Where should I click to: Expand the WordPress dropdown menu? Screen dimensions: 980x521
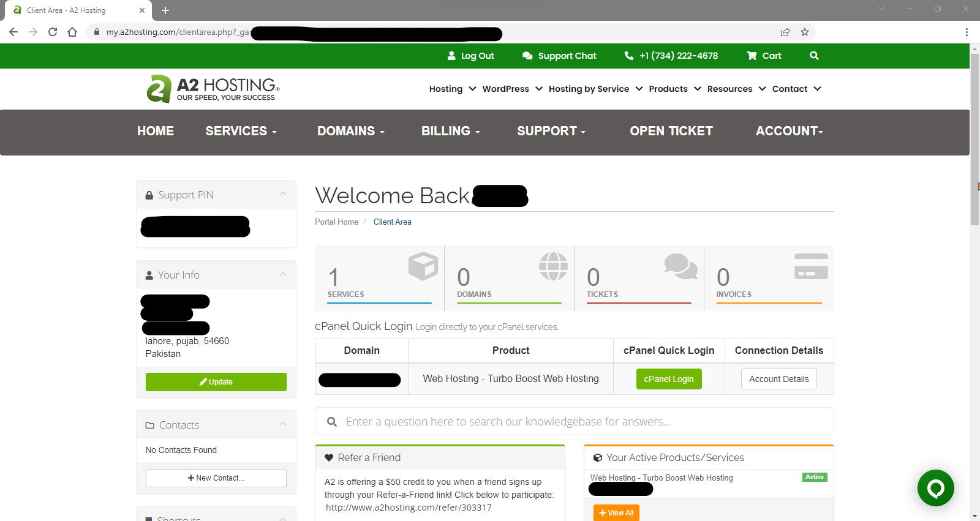pos(513,89)
